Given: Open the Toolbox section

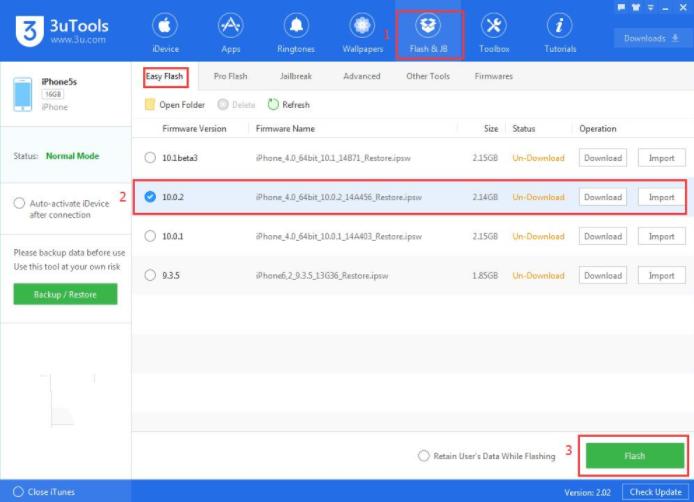Looking at the screenshot, I should coord(494,34).
